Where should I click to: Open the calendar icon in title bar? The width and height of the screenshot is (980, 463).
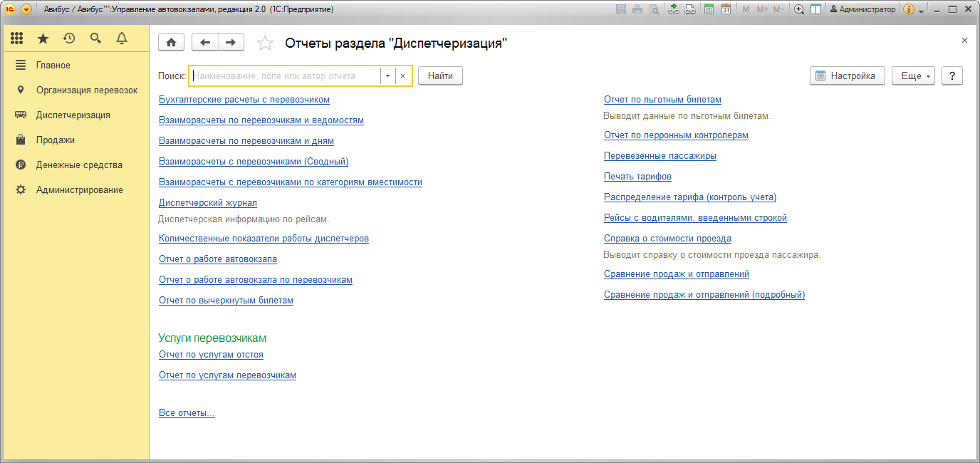(x=726, y=9)
